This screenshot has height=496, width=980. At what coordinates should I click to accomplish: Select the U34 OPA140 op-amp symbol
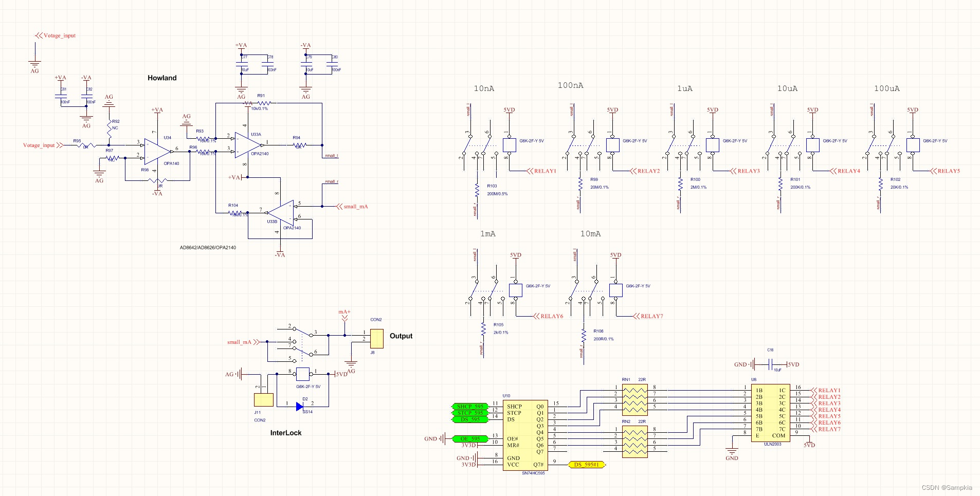[x=157, y=152]
